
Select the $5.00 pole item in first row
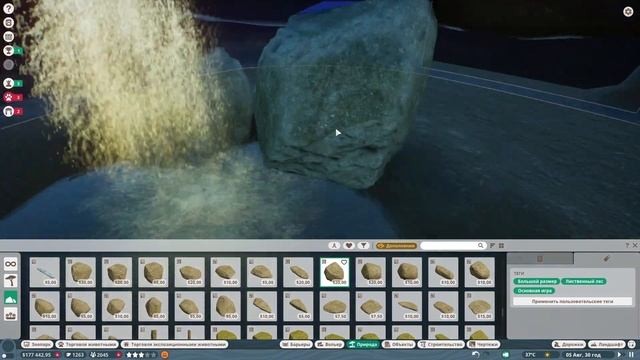click(44, 272)
